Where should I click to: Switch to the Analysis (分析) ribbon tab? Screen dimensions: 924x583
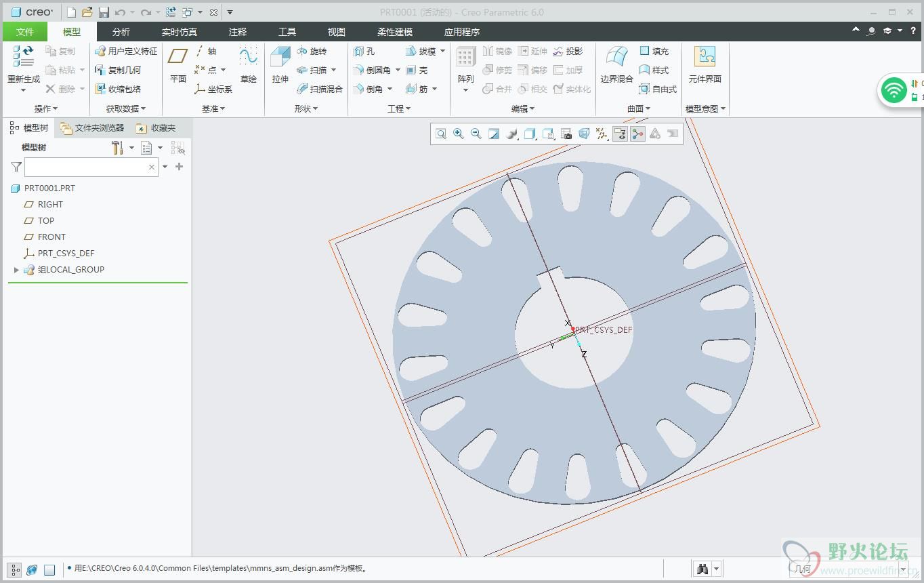(x=121, y=32)
